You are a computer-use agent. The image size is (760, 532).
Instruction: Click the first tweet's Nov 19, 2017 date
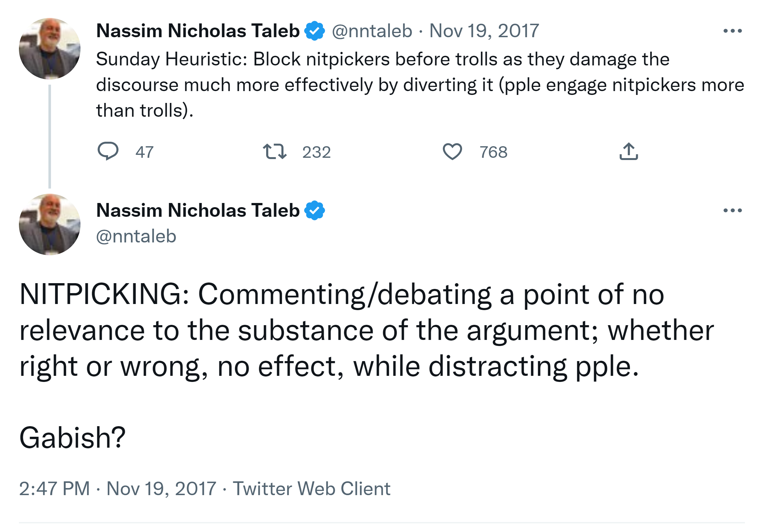tap(484, 31)
